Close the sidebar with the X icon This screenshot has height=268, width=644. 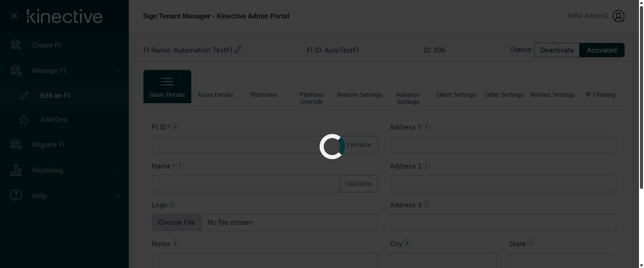coord(14,16)
